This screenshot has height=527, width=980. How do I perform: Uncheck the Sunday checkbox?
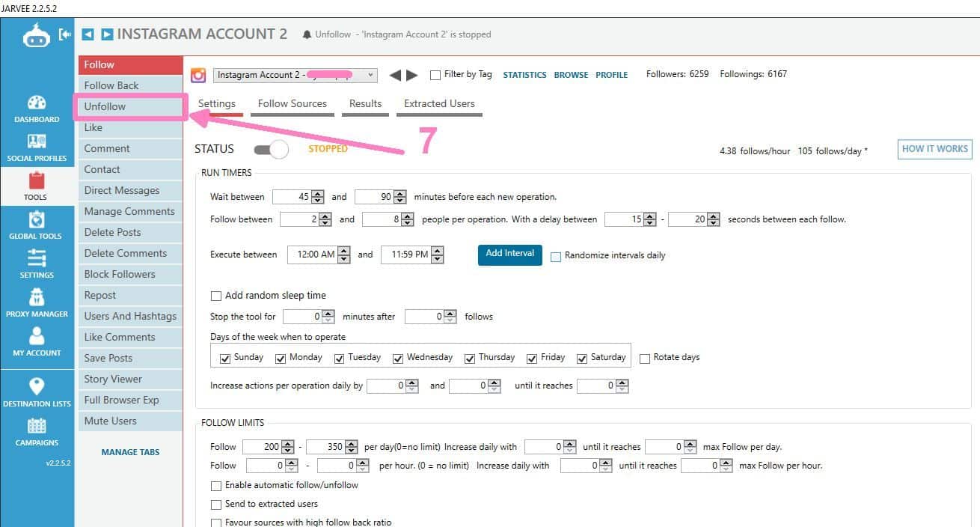[x=224, y=359]
